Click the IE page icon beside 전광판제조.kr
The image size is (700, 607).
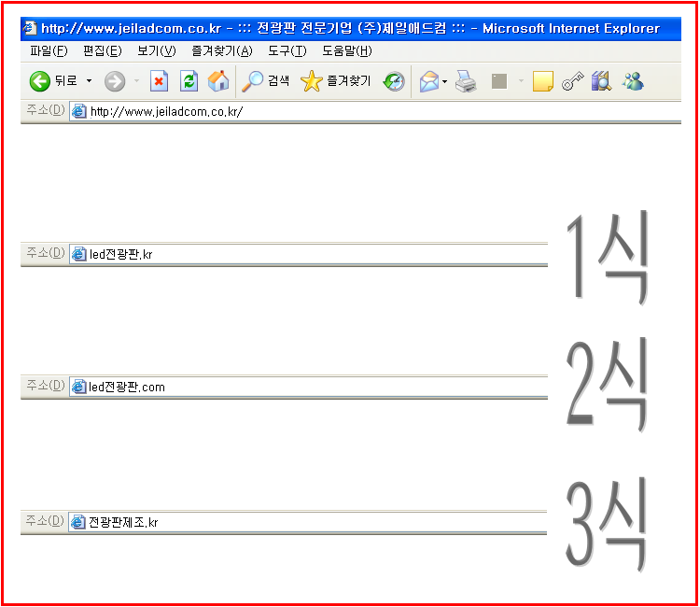78,522
